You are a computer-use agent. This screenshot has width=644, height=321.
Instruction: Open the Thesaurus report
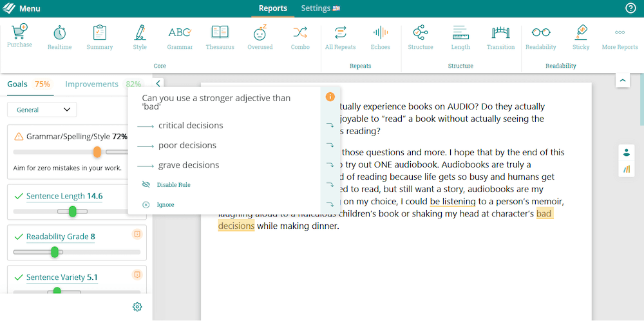click(x=220, y=37)
